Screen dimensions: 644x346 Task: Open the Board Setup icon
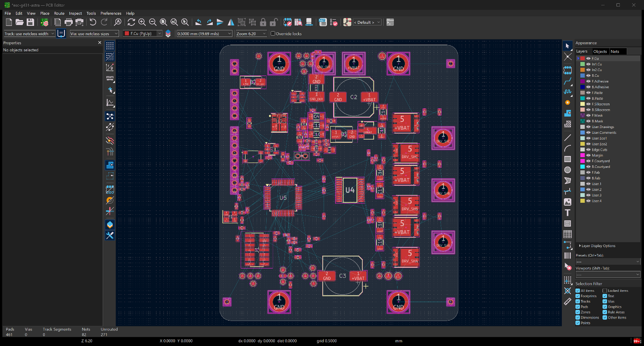pos(45,22)
